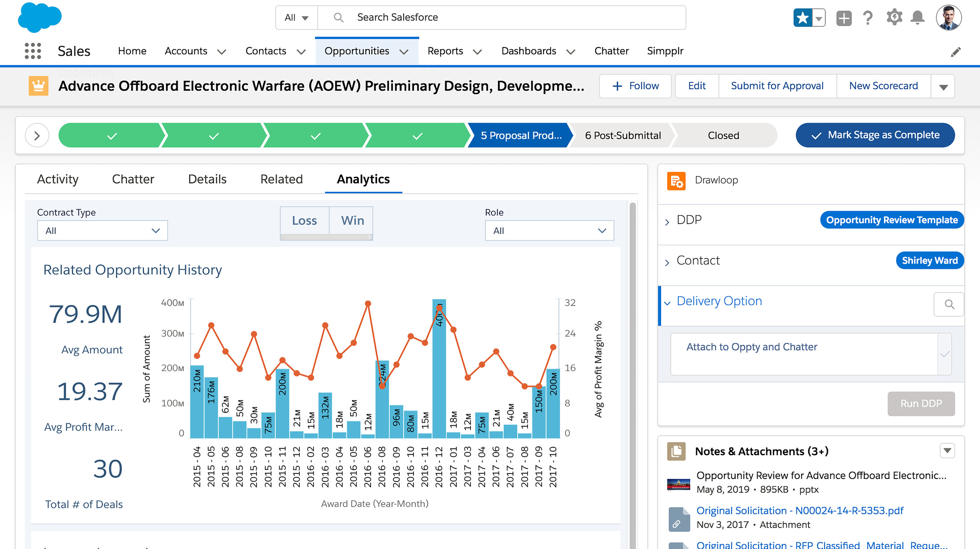Expand the sales path details chevron
This screenshot has width=980, height=549.
click(x=37, y=135)
